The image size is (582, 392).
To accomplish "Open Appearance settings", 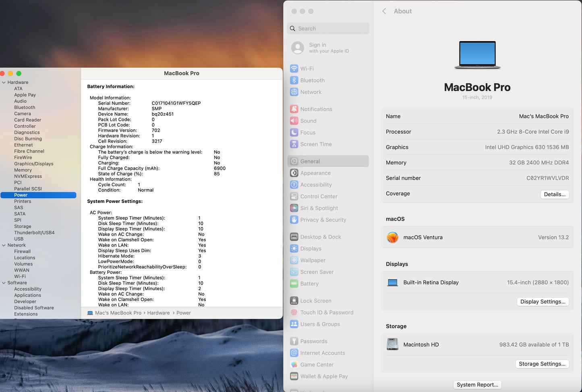I will click(x=315, y=173).
